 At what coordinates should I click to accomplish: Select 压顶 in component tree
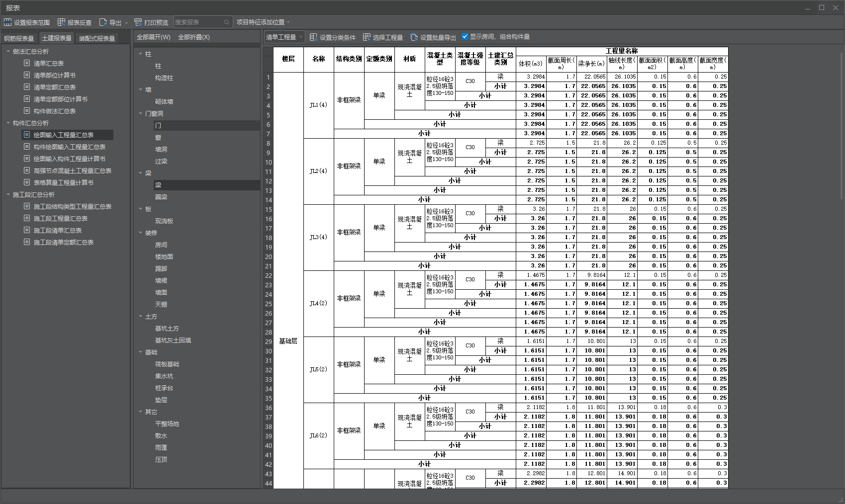(x=161, y=459)
